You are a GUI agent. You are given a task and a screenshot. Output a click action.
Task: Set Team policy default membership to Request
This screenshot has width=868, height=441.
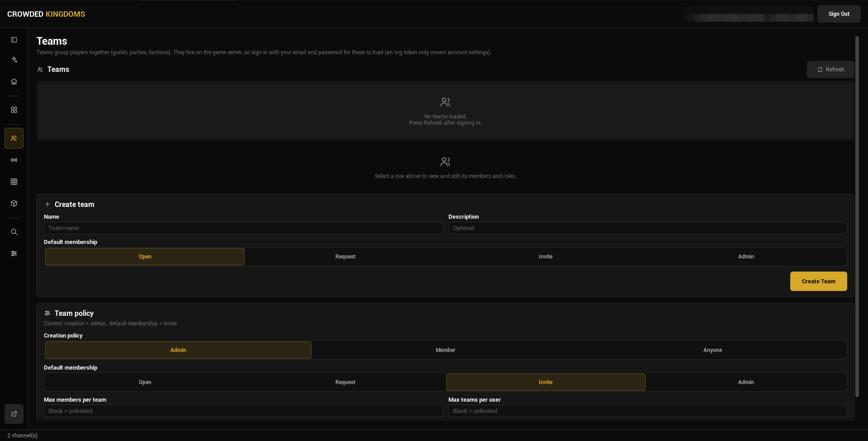[x=345, y=382]
